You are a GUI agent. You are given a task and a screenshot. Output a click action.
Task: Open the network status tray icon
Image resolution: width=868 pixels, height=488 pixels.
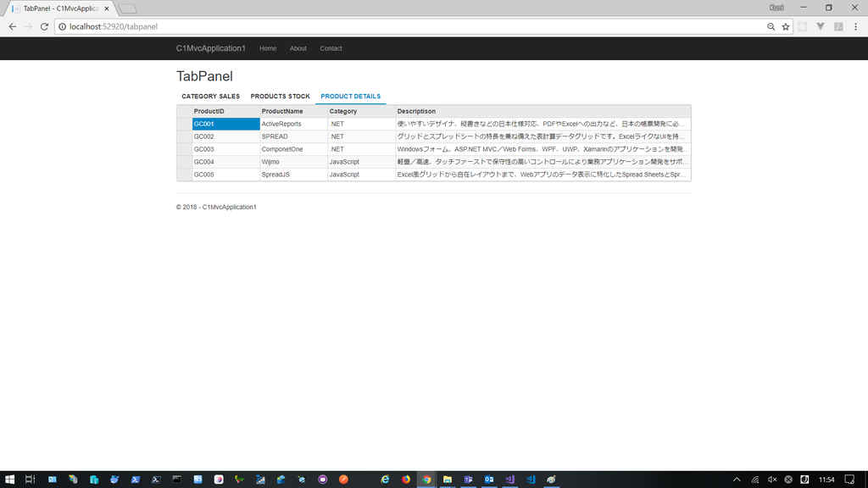click(755, 480)
